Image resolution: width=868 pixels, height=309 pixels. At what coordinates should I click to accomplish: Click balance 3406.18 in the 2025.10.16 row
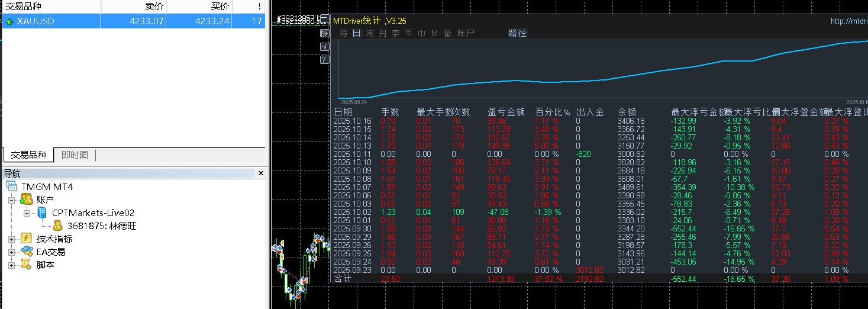click(x=631, y=121)
